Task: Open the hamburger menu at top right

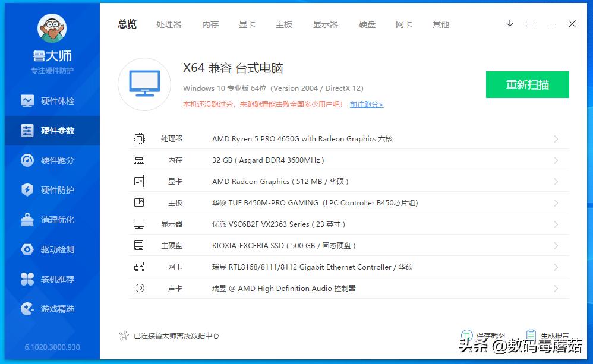Action: click(531, 24)
